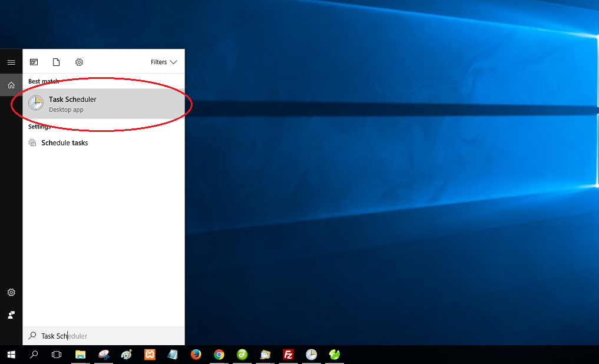Launch Paint from the taskbar
Viewport: 599px width, 364px height.
click(127, 355)
